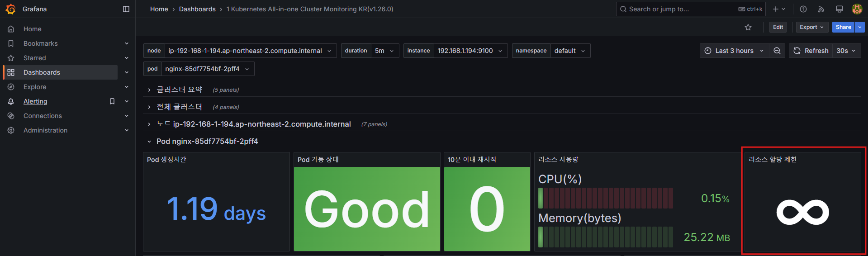This screenshot has height=256, width=868.
Task: Click the Alerting bell icon
Action: pos(11,101)
